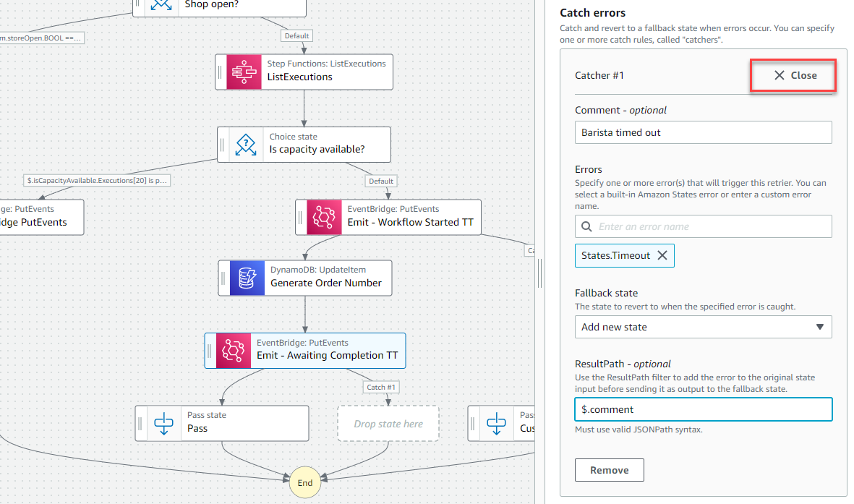Click the EventBridge icon on Emit - Workflow Started TT
854x504 pixels.
pyautogui.click(x=324, y=218)
